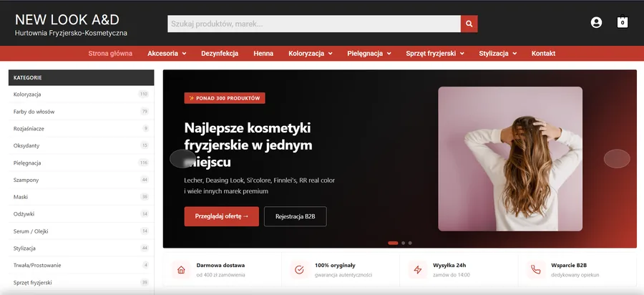Click the NEW LOOK A&D site logo
The height and width of the screenshot is (295, 644).
click(67, 19)
